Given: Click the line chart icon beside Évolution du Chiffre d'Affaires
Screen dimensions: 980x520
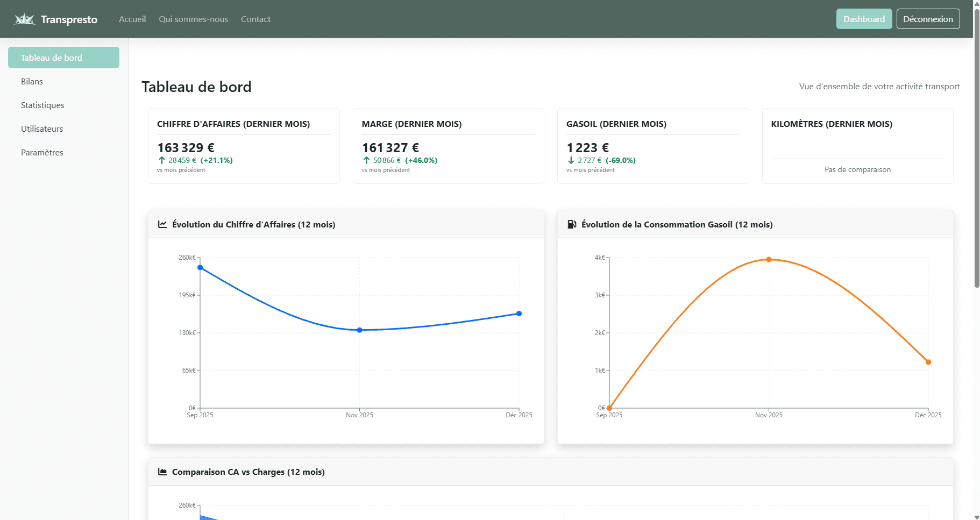Looking at the screenshot, I should pyautogui.click(x=162, y=224).
